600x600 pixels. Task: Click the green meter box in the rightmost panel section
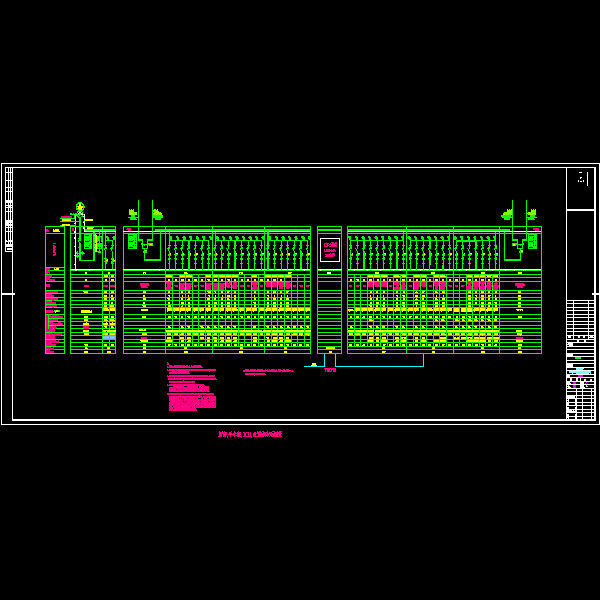coord(532,241)
